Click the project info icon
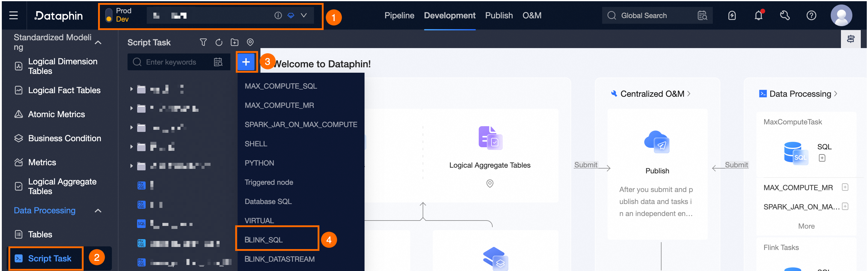The image size is (868, 271). coord(278,16)
